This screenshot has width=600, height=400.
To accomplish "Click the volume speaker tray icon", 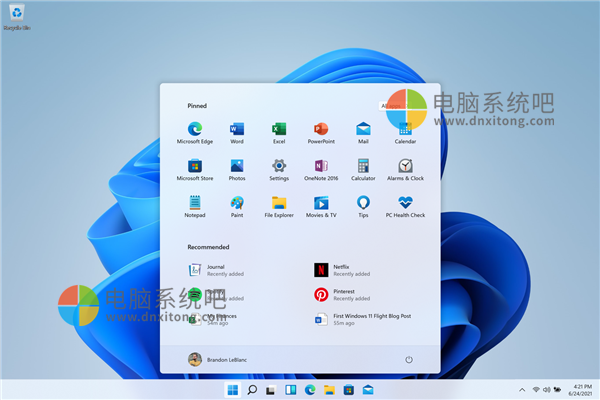I will tap(546, 390).
